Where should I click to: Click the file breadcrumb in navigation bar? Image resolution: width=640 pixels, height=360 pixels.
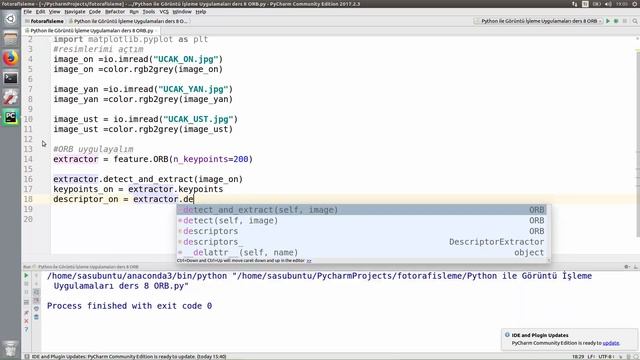coord(128,21)
